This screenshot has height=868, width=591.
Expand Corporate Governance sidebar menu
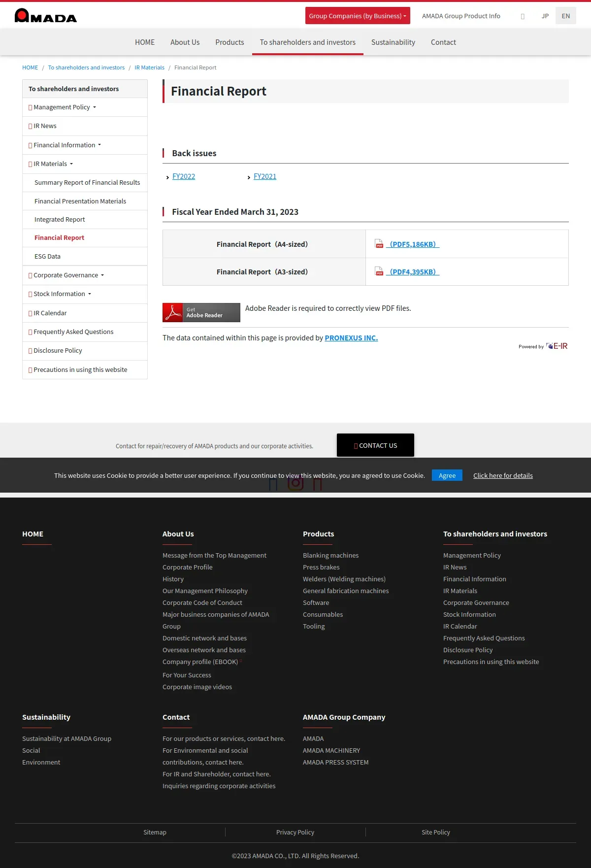pyautogui.click(x=85, y=275)
